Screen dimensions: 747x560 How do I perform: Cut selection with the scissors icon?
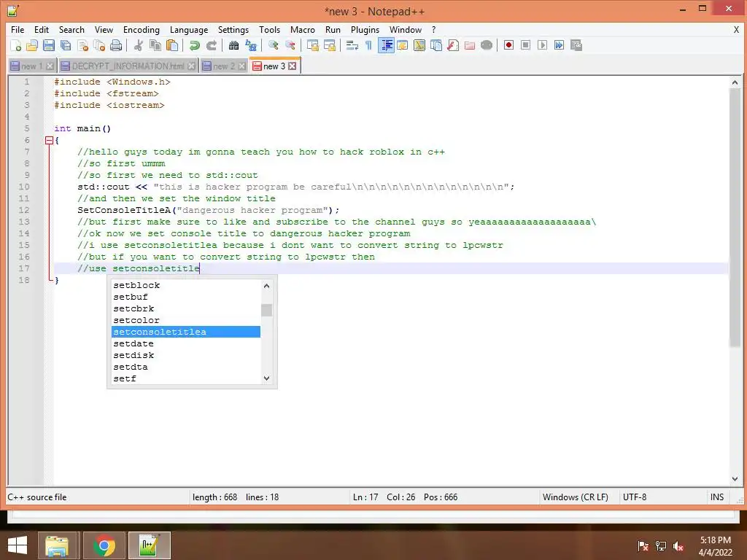coord(139,45)
